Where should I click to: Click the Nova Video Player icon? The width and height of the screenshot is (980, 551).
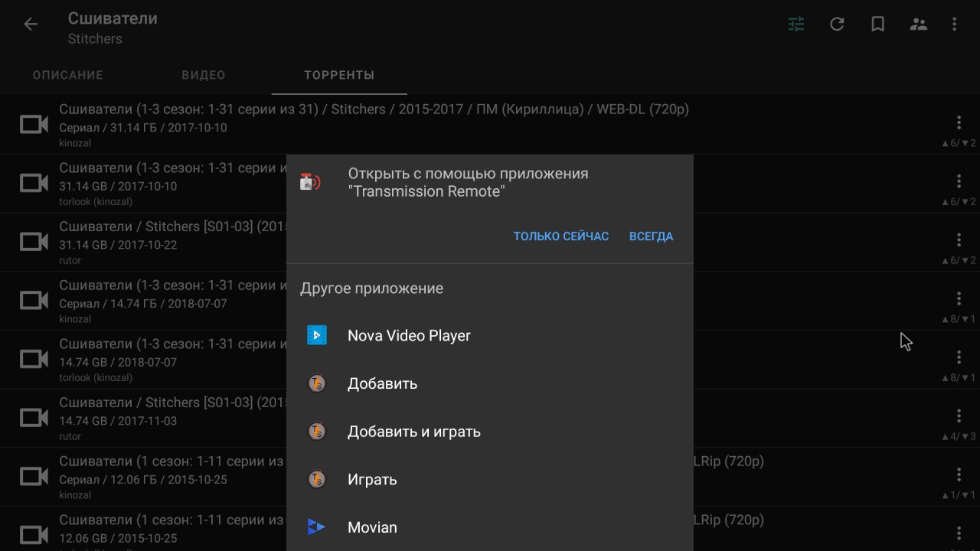317,335
